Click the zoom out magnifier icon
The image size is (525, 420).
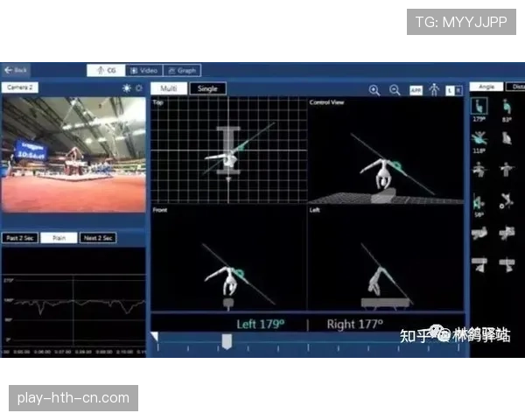point(395,90)
